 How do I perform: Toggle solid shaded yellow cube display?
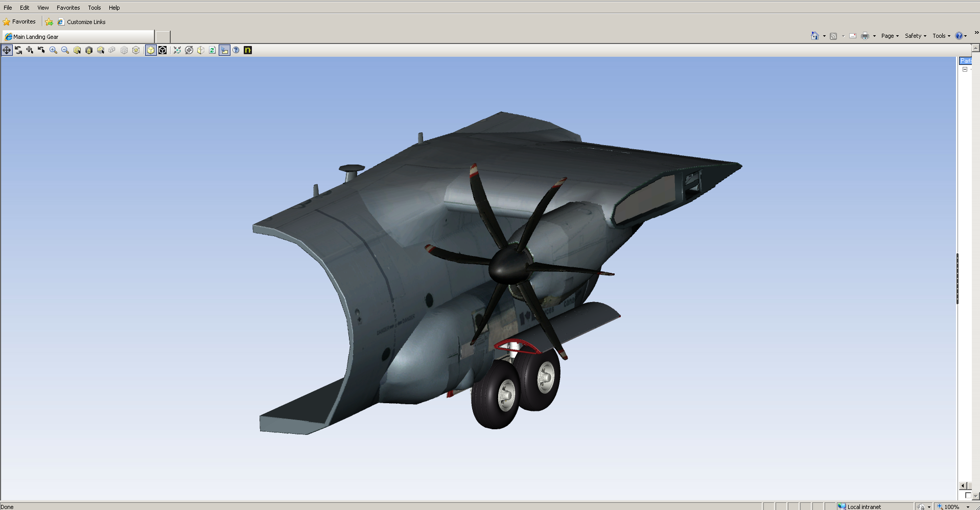pos(151,50)
